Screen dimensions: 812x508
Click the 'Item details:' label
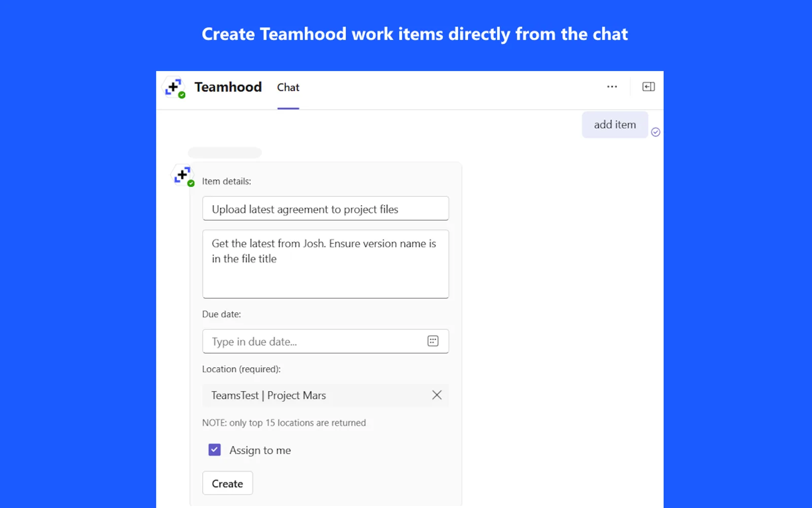pyautogui.click(x=226, y=181)
